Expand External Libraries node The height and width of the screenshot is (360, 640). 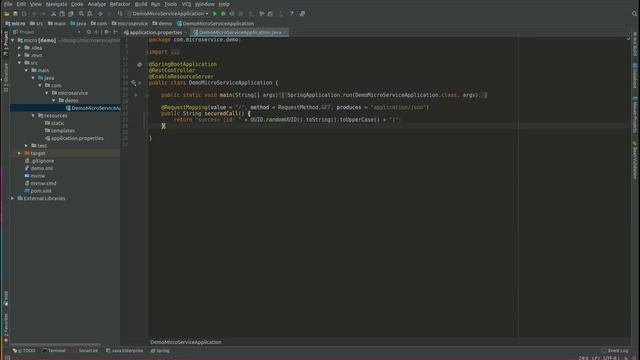coord(13,198)
